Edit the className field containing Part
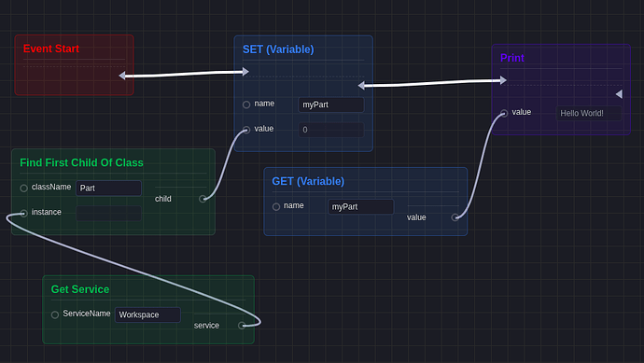This screenshot has width=644, height=363. (108, 188)
